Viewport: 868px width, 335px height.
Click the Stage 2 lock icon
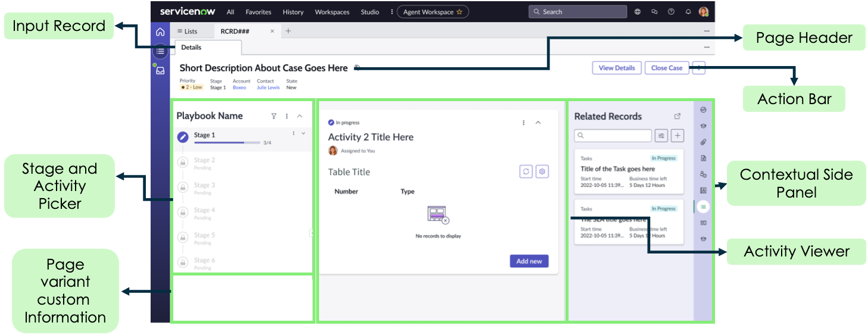pyautogui.click(x=183, y=162)
